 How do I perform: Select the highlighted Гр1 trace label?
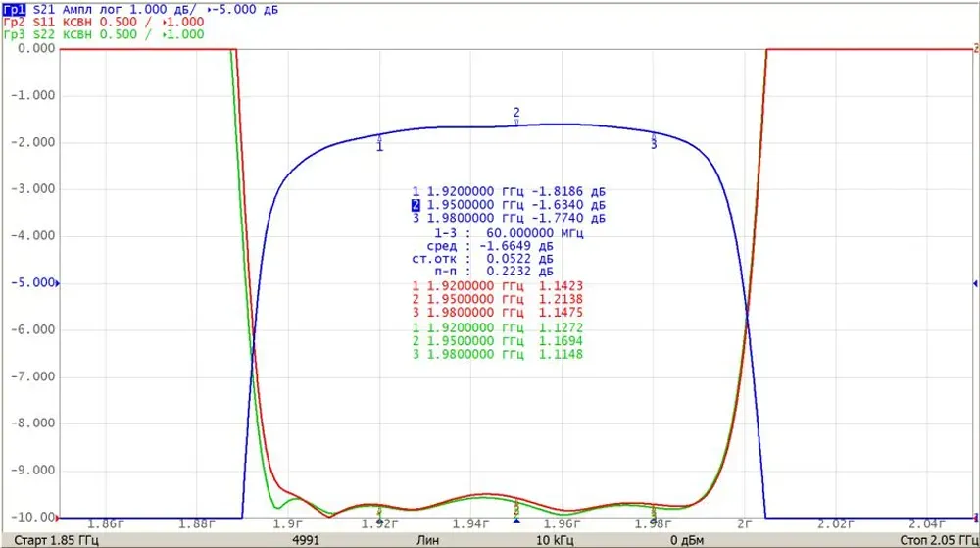tap(15, 10)
